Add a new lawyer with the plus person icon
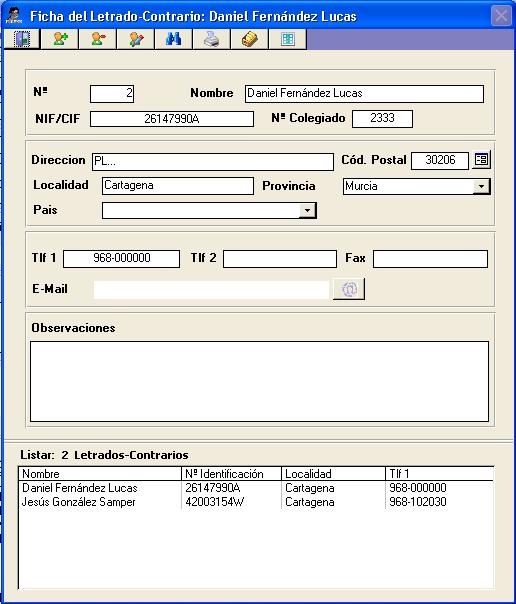 [60, 39]
